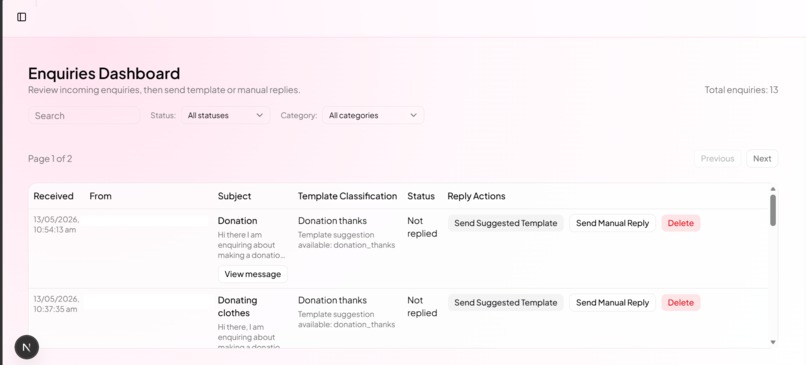The image size is (806, 365).
Task: Click the Enquiries Dashboard heading
Action: [104, 73]
